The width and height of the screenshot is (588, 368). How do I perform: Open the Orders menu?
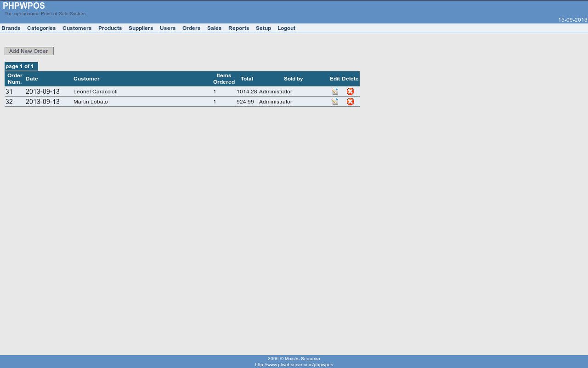click(191, 28)
